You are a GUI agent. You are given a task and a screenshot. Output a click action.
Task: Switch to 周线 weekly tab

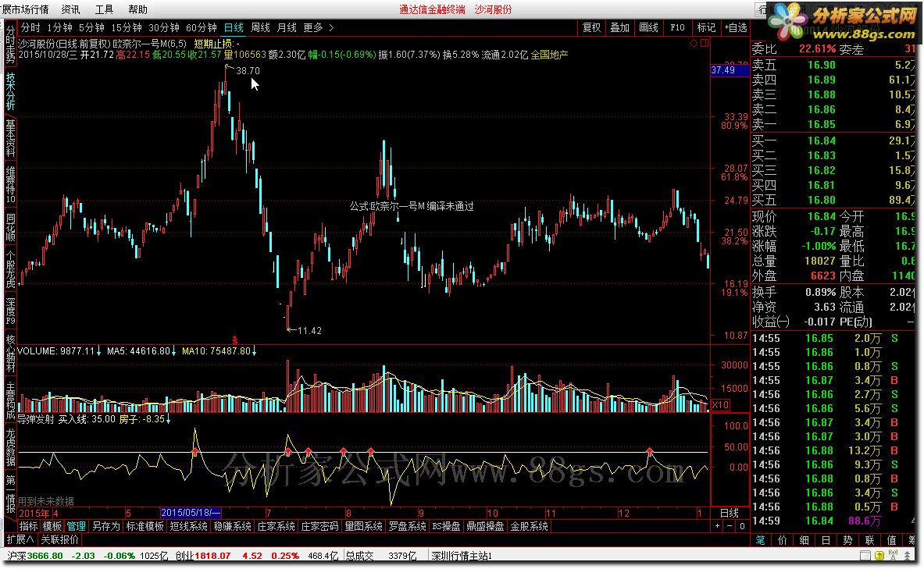tap(260, 27)
